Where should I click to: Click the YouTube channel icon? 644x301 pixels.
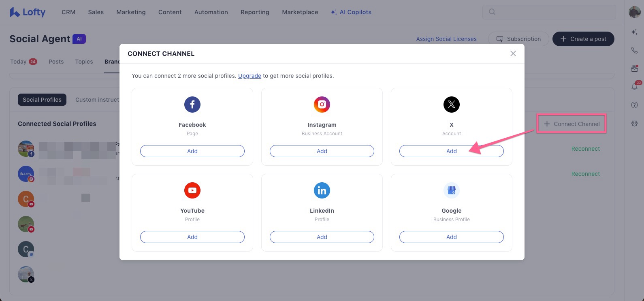192,190
